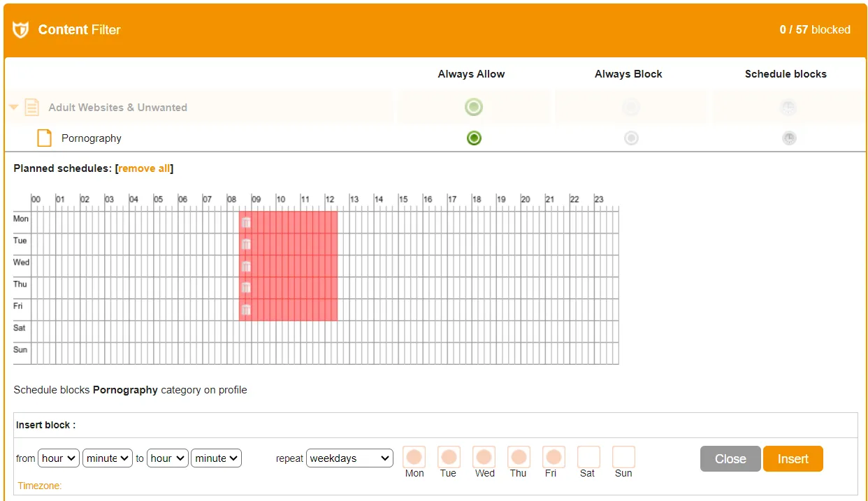Screen dimensions: 868x501
Task: Click the Schedule blocks column header
Action: (786, 74)
